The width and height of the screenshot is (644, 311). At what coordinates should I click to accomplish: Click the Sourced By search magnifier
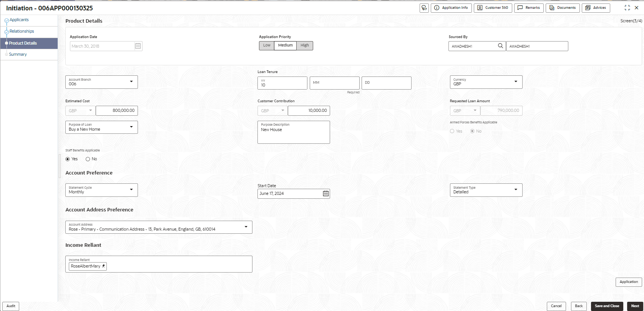[x=500, y=46]
